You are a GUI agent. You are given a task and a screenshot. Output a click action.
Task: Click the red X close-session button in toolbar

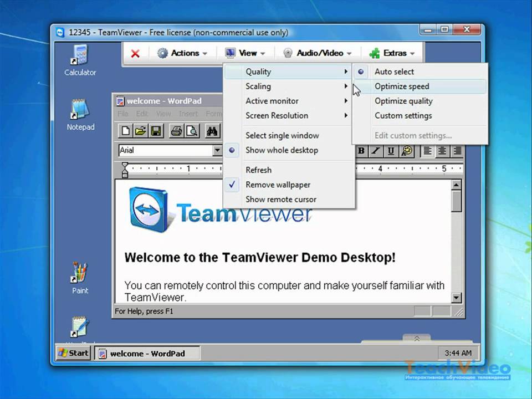[x=135, y=53]
